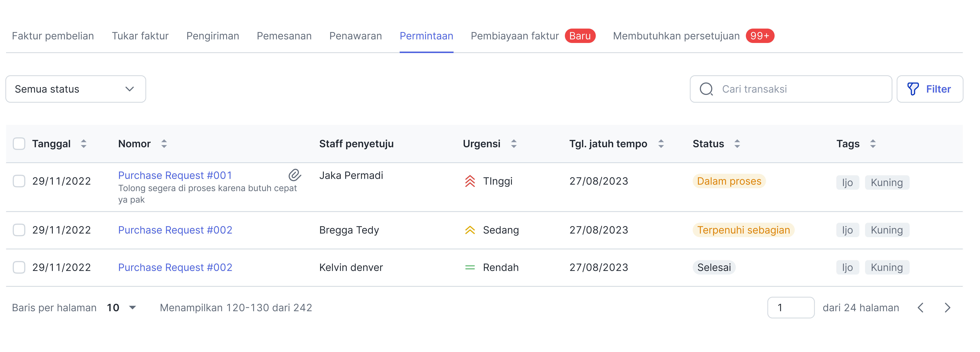Click the Tanggal header label
Image resolution: width=980 pixels, height=352 pixels.
click(51, 144)
